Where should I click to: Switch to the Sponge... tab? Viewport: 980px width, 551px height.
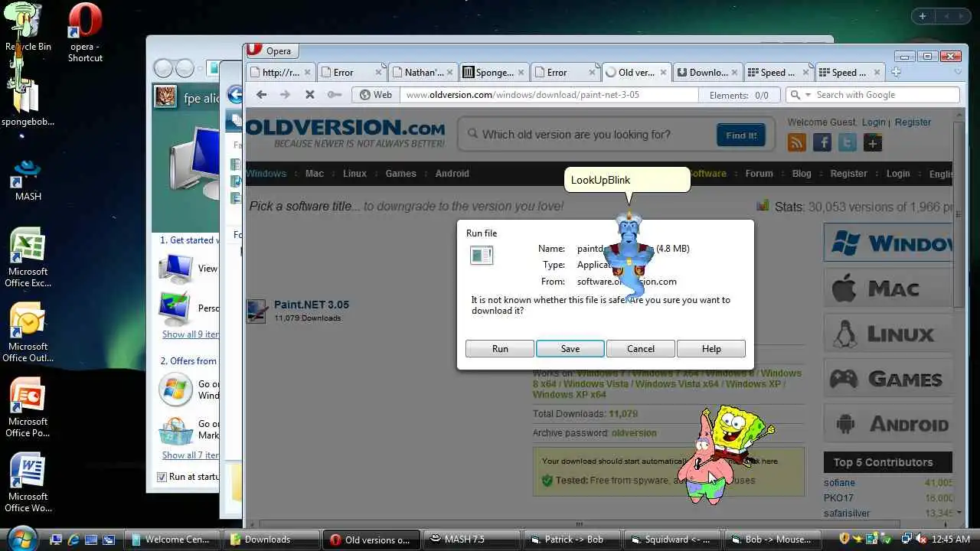494,73
